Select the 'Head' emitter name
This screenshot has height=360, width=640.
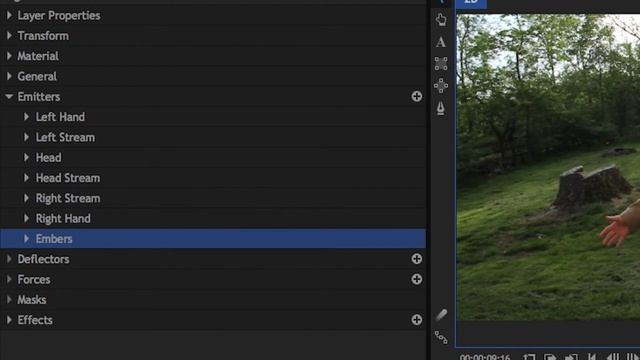tap(49, 158)
